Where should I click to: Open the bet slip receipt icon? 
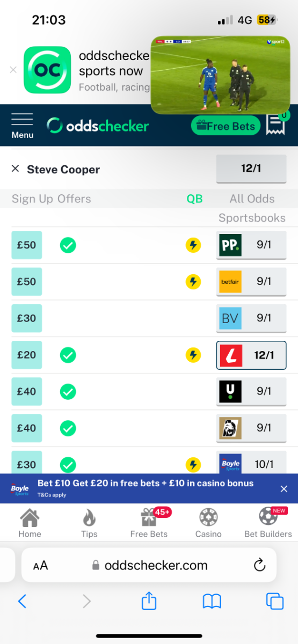pos(275,125)
